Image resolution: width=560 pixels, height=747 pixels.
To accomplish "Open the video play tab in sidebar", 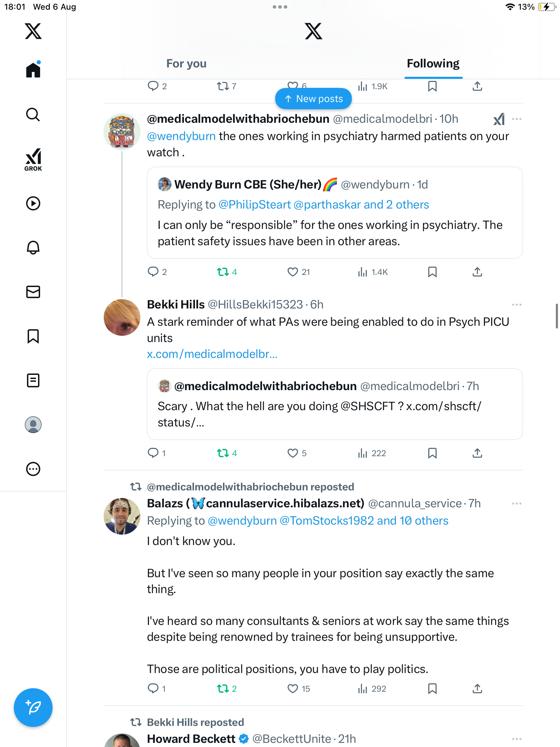I will pyautogui.click(x=33, y=203).
